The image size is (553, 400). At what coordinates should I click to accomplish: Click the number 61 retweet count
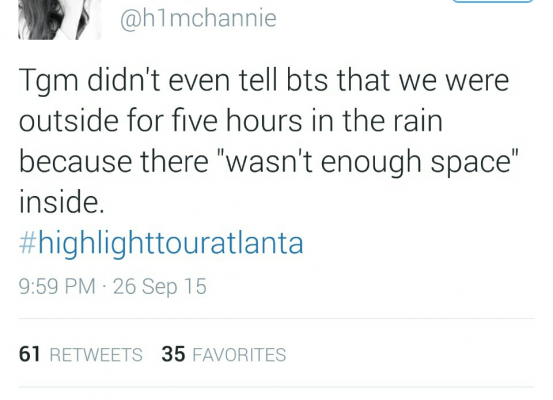pyautogui.click(x=30, y=354)
